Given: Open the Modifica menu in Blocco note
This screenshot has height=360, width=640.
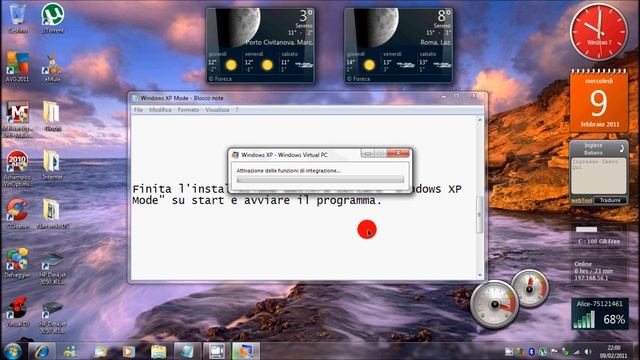Looking at the screenshot, I should pos(160,110).
